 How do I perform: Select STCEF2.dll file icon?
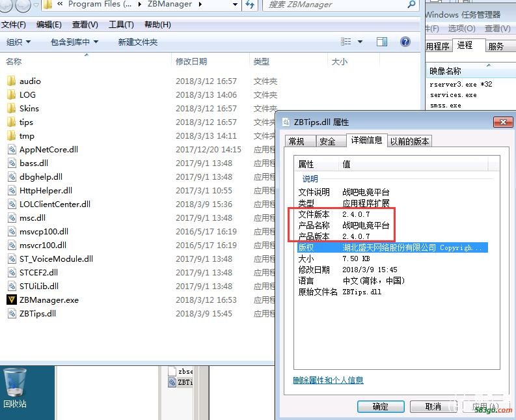pyautogui.click(x=12, y=272)
